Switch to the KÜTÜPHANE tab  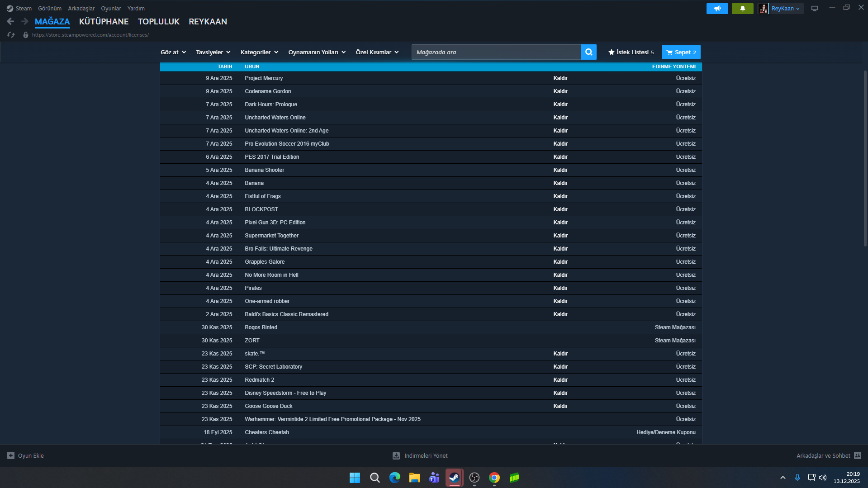pyautogui.click(x=104, y=21)
